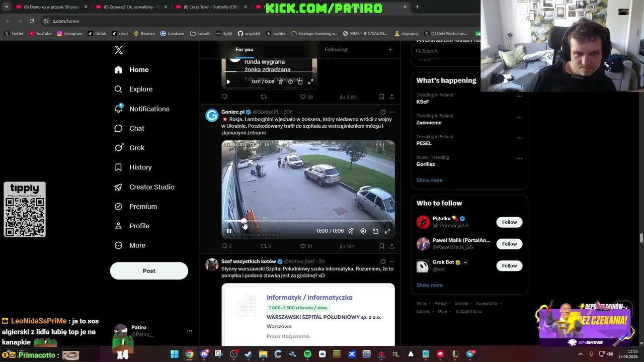644x362 pixels.
Task: Show more trending topics
Action: [x=429, y=180]
